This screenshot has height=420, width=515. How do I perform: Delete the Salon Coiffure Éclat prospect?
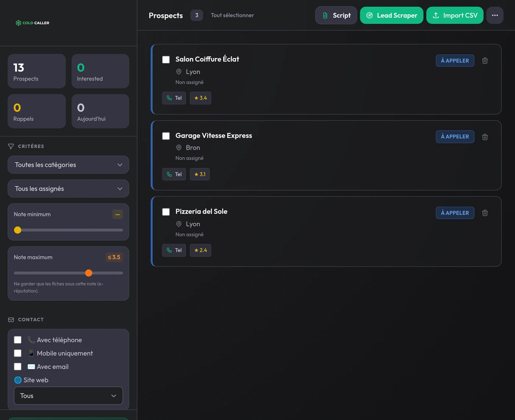click(x=485, y=61)
